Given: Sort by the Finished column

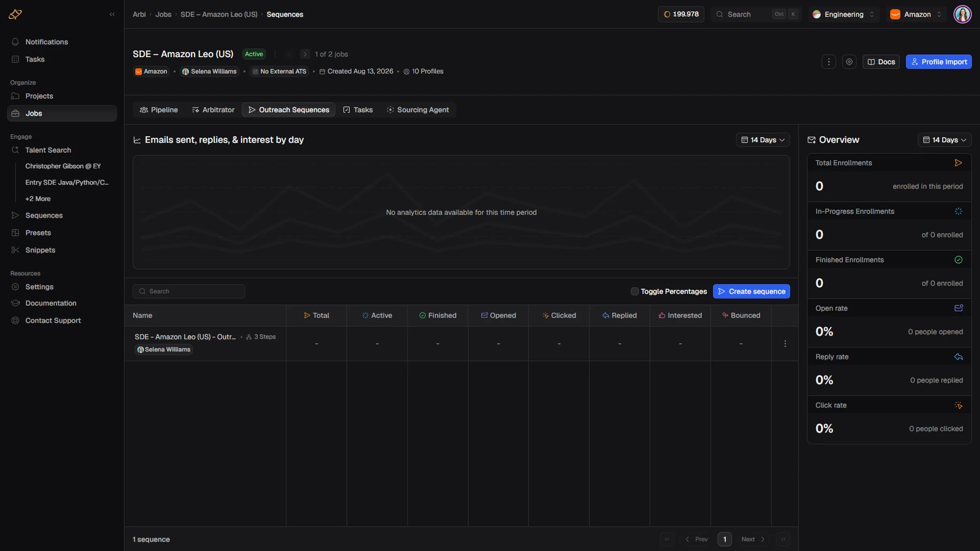Looking at the screenshot, I should [438, 316].
